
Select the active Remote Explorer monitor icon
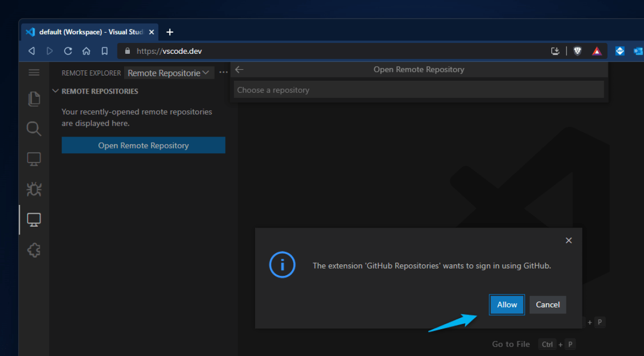[34, 219]
